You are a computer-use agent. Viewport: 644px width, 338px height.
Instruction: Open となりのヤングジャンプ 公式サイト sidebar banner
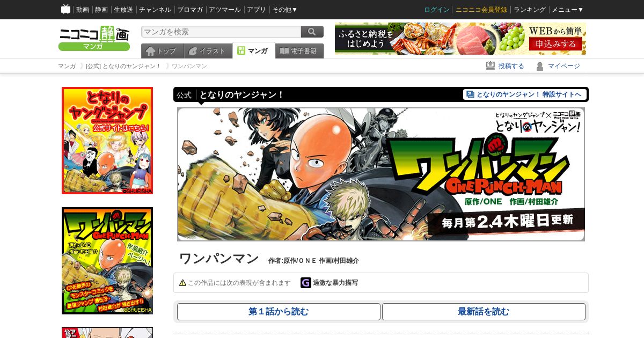pyautogui.click(x=107, y=141)
